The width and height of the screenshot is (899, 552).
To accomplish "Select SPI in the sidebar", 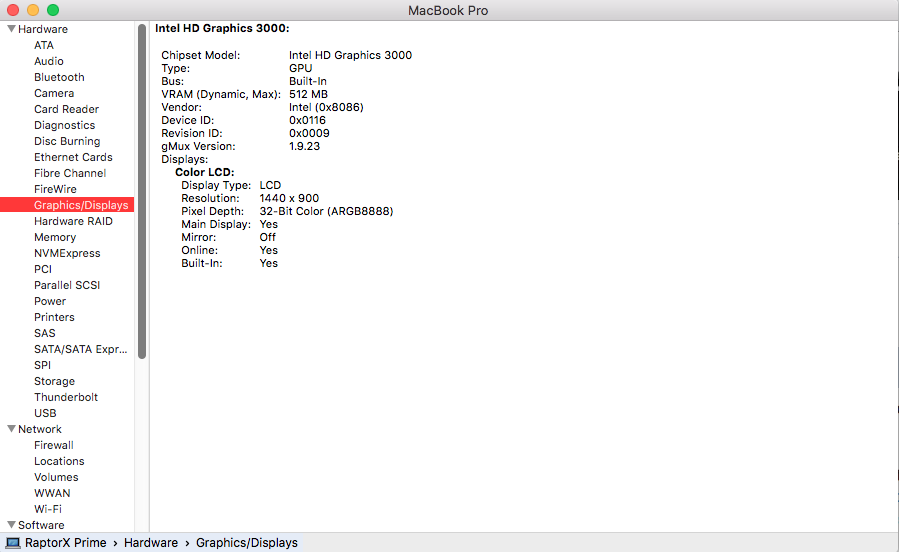I will pyautogui.click(x=42, y=365).
